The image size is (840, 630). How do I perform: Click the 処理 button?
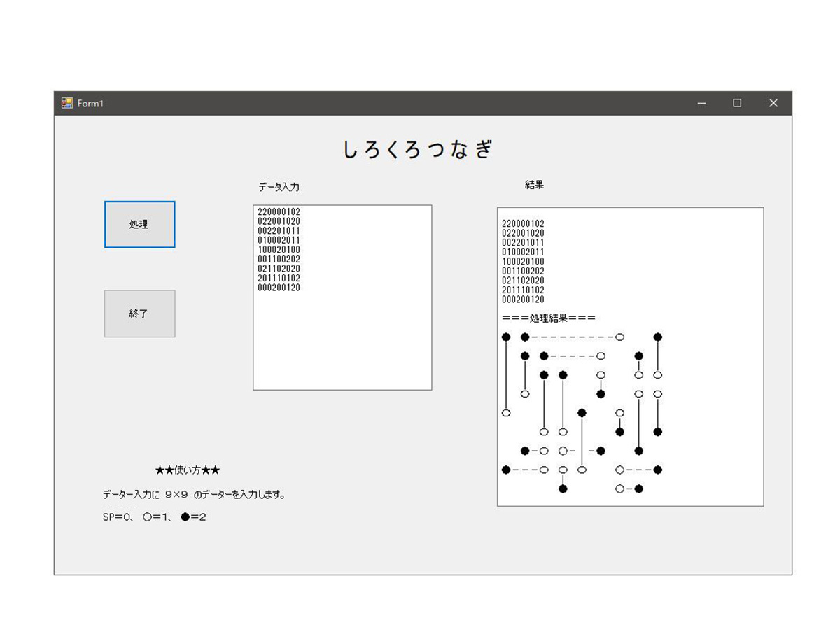139,225
